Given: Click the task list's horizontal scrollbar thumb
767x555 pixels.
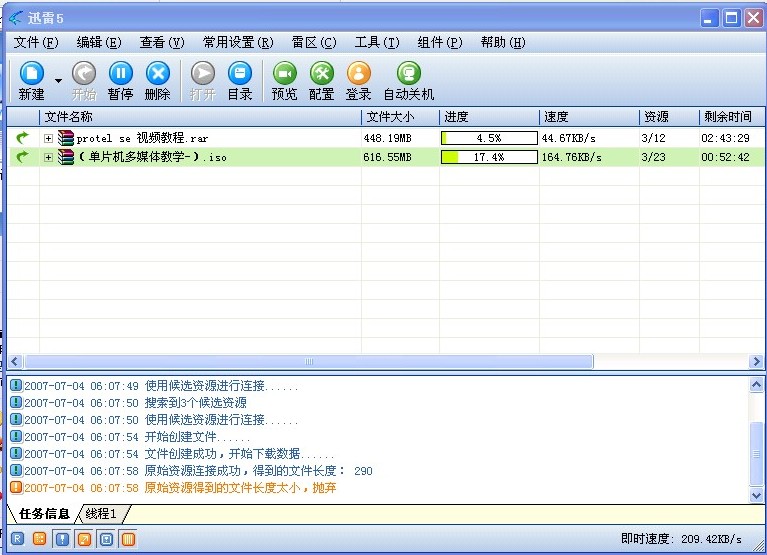Looking at the screenshot, I should 309,362.
